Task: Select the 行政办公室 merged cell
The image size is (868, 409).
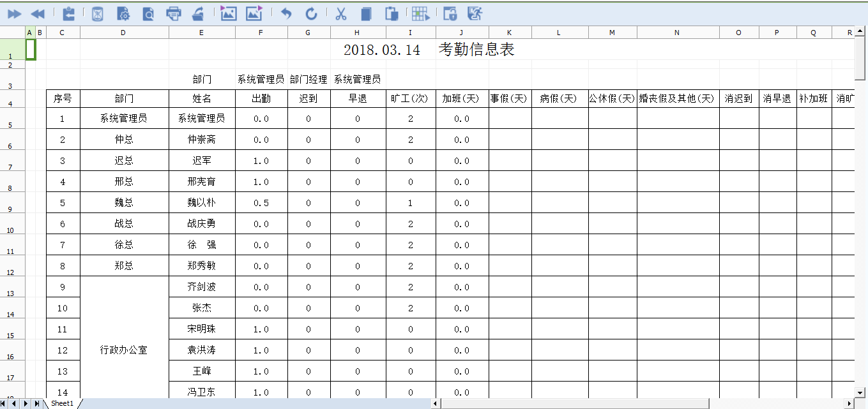Action: [x=124, y=350]
